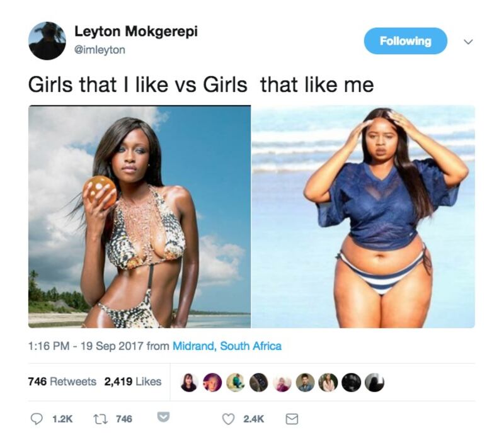Click the reply speech bubble icon
504x447 pixels.
(37, 419)
